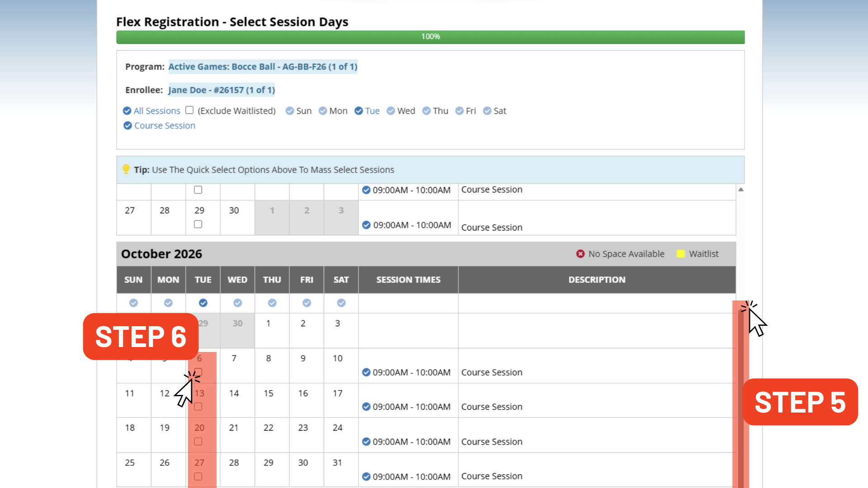
Task: Select all Tuesday sessions via Tue icon
Action: 359,111
